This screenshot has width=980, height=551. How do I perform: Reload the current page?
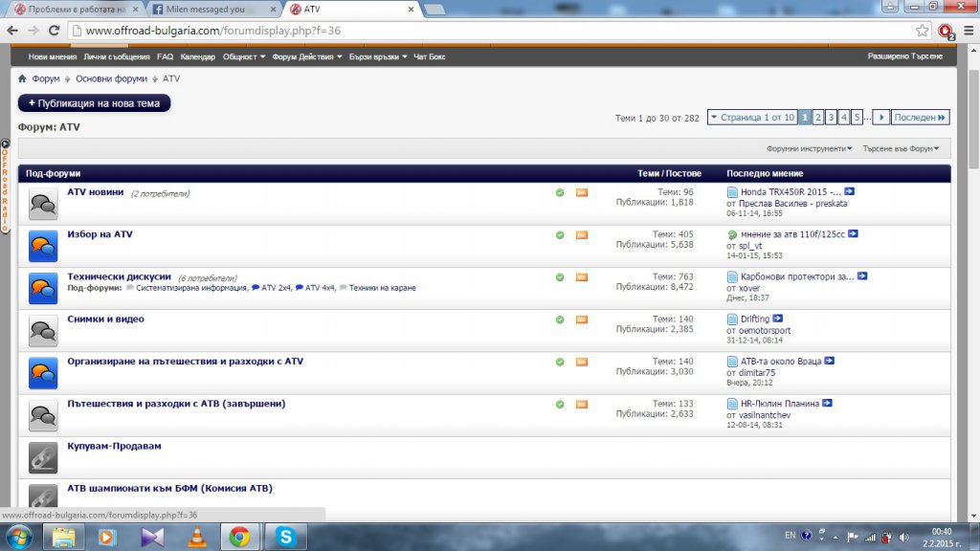click(55, 31)
